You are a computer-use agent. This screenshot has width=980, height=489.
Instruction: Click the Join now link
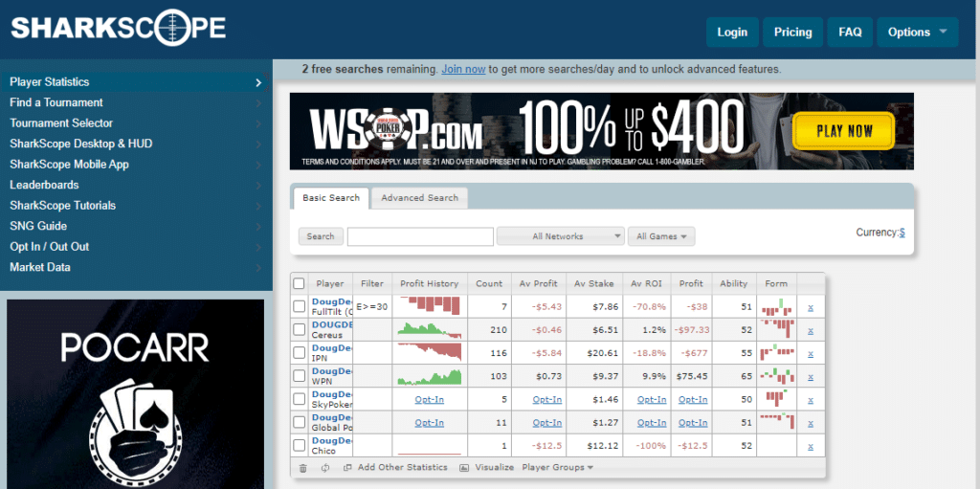click(x=463, y=70)
